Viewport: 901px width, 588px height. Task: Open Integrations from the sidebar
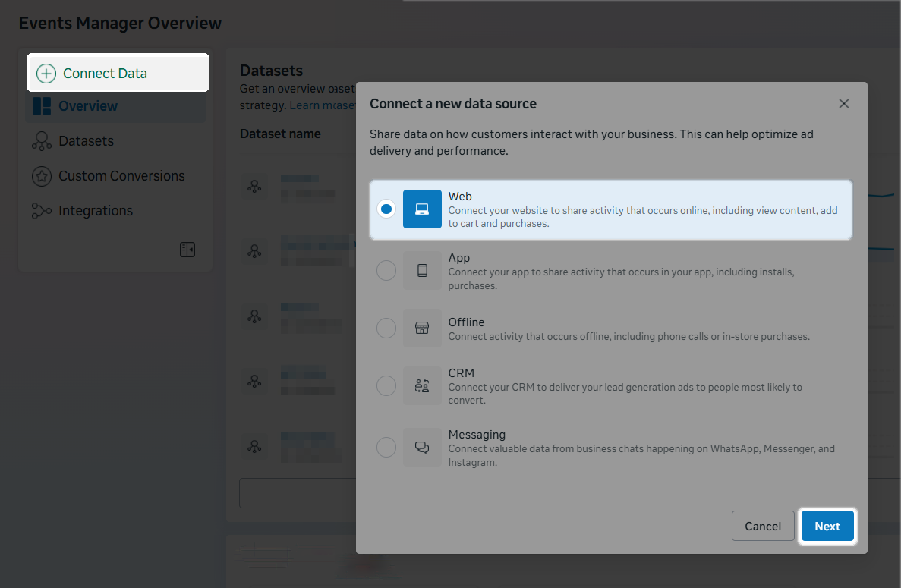tap(95, 211)
